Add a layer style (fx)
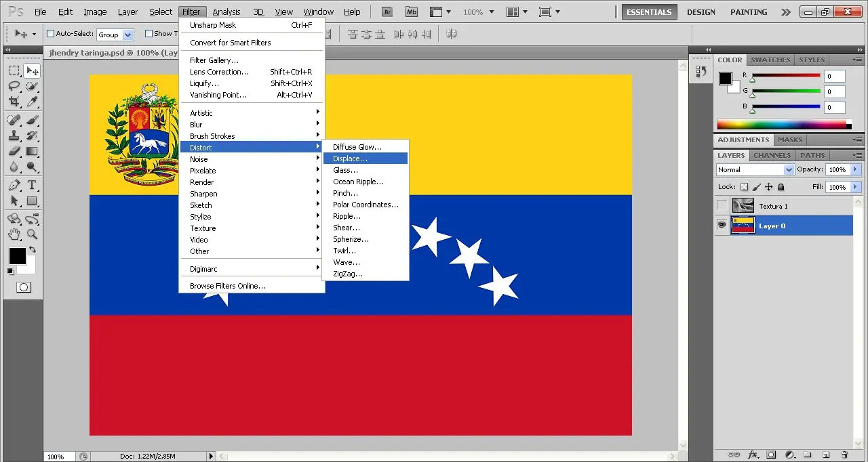The width and height of the screenshot is (868, 462). pyautogui.click(x=753, y=455)
